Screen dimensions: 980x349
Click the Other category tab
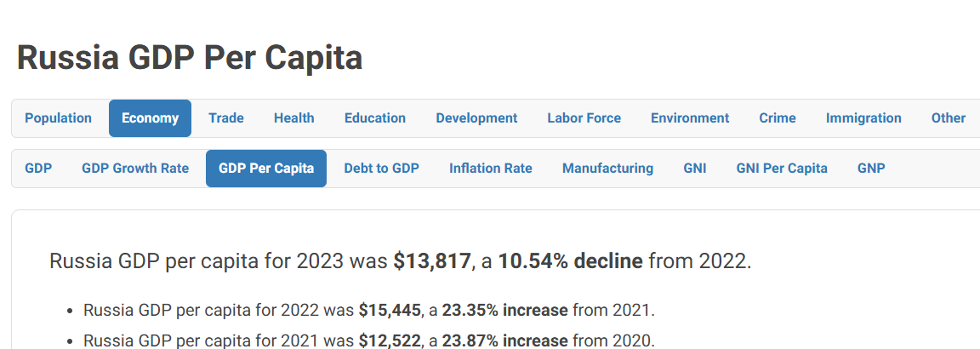coord(948,118)
